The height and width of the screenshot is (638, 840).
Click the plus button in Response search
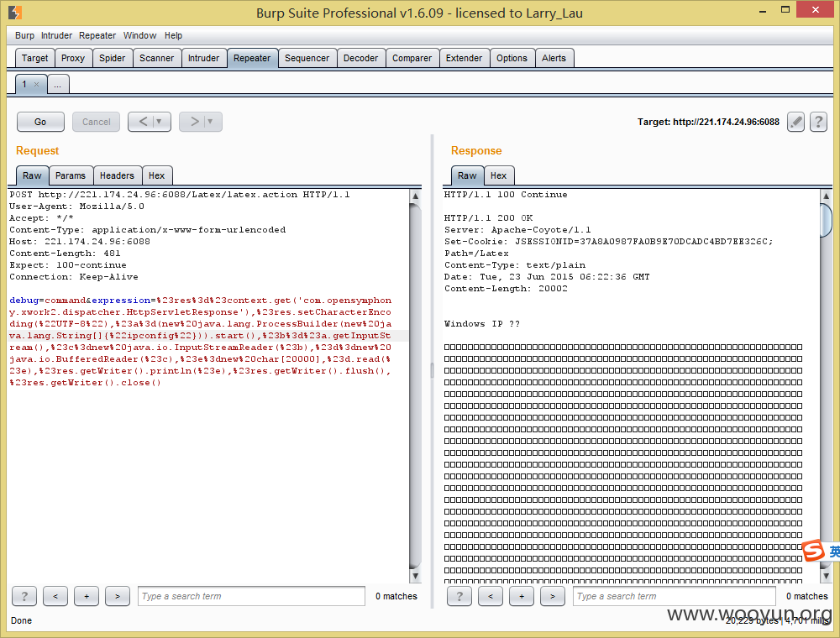coord(522,596)
